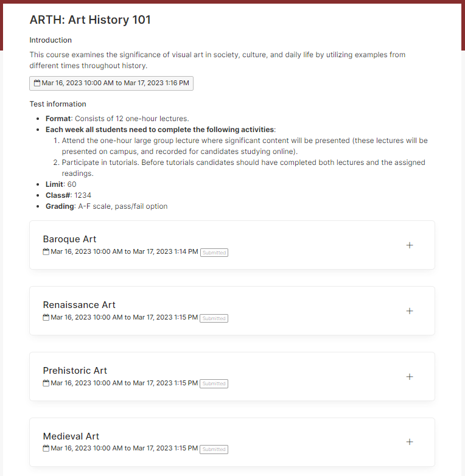Viewport: 465px width, 476px height.
Task: Click calendar icon beside Prehistoric Art dates
Action: [x=46, y=383]
